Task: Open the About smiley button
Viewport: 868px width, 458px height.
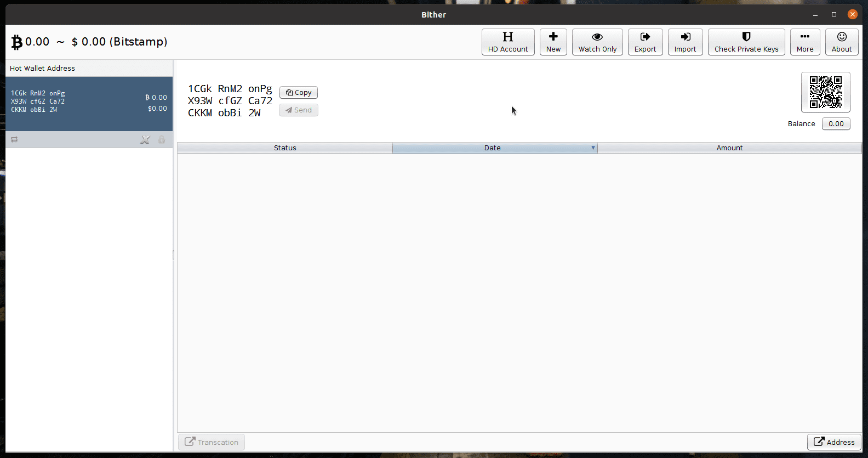Action: pyautogui.click(x=841, y=42)
